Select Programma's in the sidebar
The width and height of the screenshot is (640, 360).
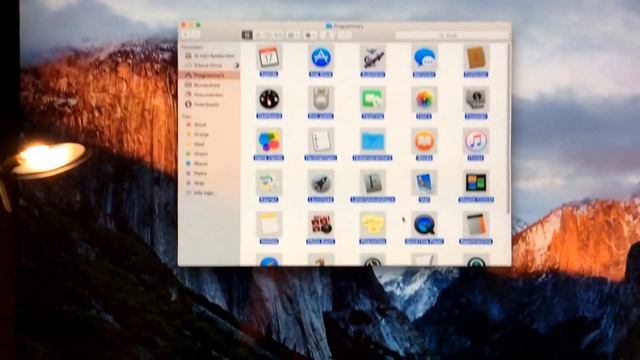[210, 75]
